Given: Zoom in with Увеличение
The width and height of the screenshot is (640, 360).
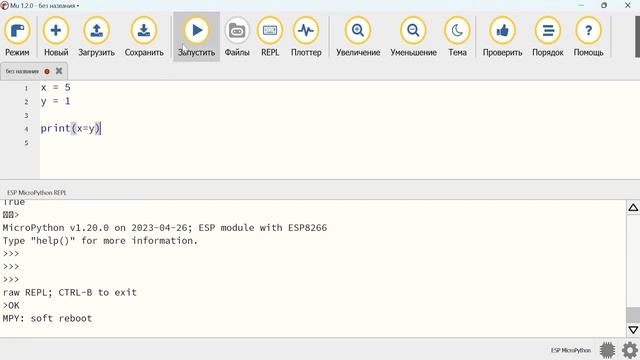Looking at the screenshot, I should click(x=358, y=37).
